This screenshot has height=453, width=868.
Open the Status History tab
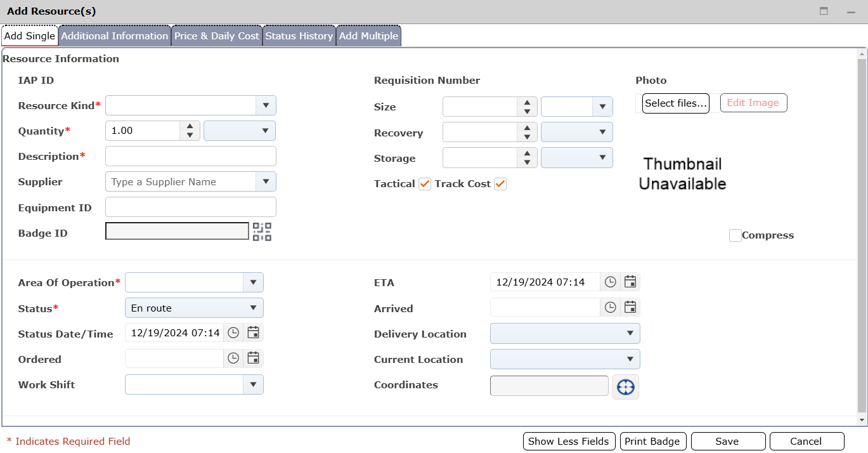tap(299, 36)
